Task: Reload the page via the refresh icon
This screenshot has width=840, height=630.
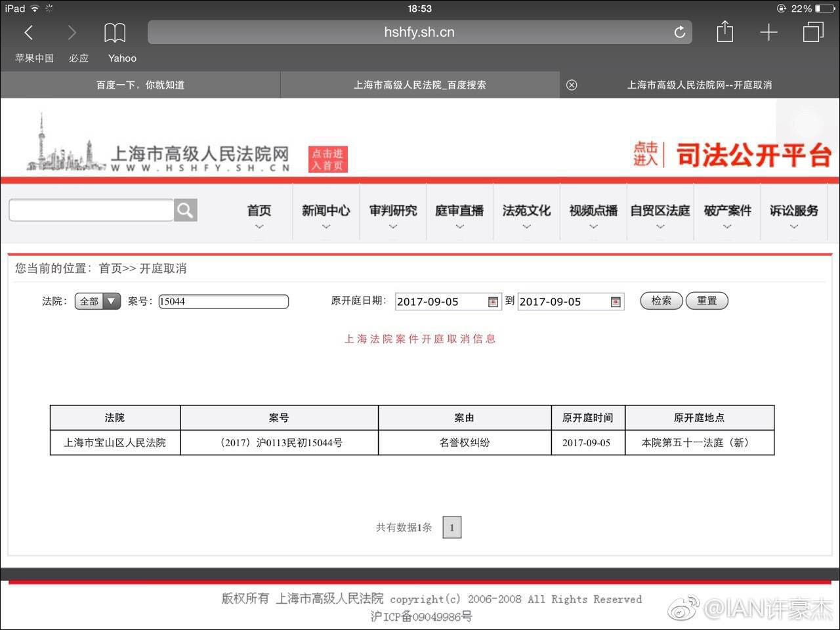Action: click(679, 31)
